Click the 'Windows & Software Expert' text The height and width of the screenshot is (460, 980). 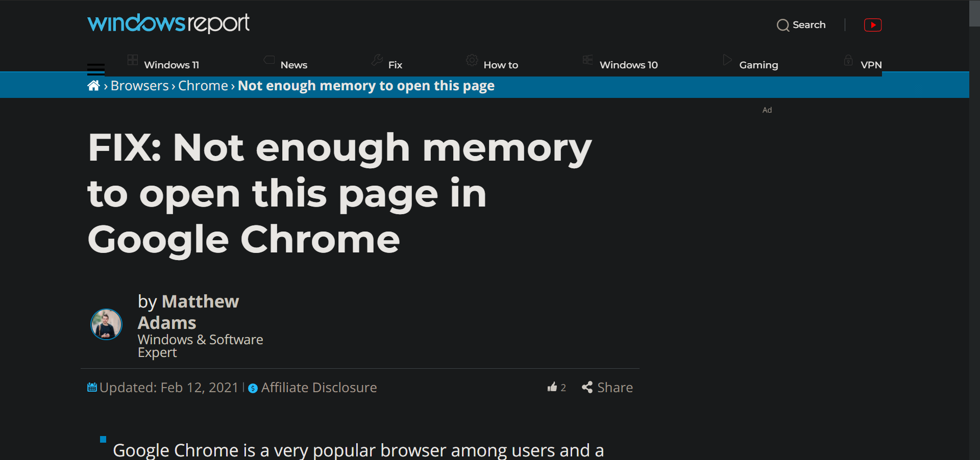[200, 346]
